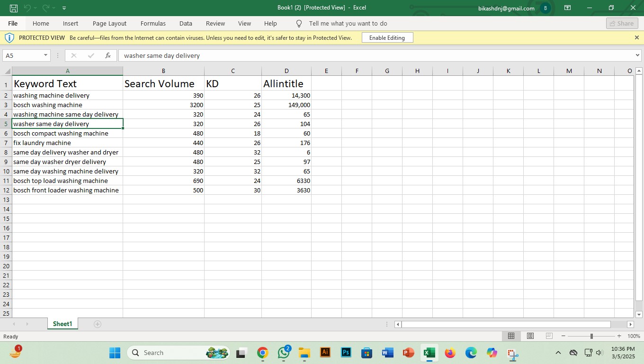Click the formula bar text field
Viewport: 644px width, 364px height.
click(376, 55)
